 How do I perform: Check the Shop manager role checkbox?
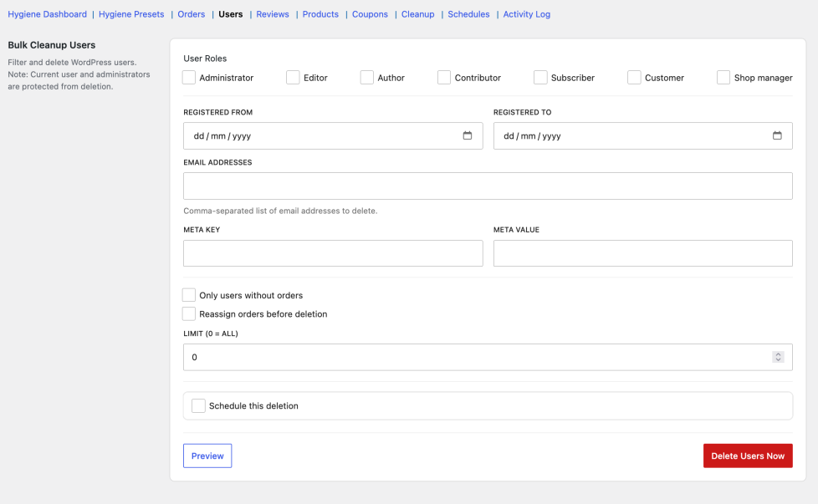coord(723,78)
